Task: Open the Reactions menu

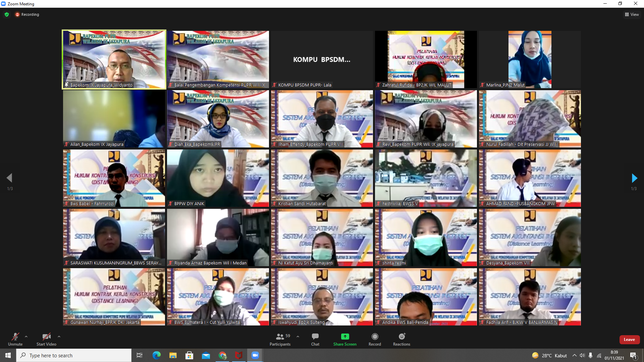Action: pyautogui.click(x=401, y=339)
